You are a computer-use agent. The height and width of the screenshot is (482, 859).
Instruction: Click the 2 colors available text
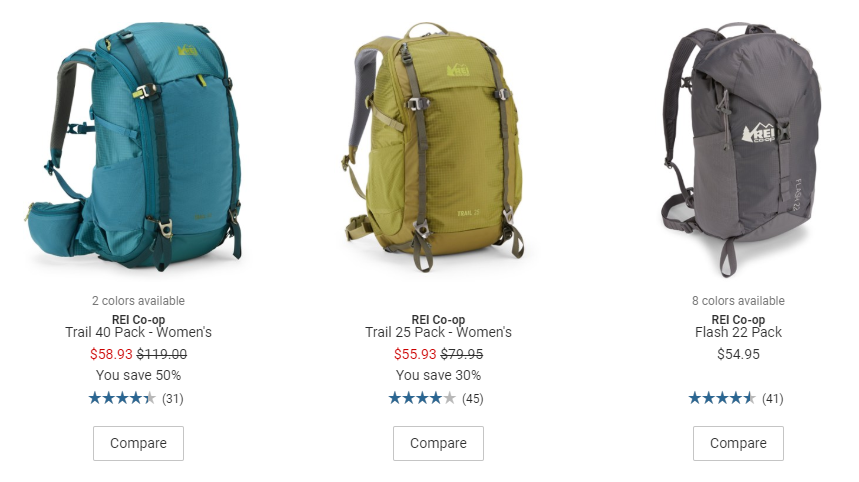point(138,301)
